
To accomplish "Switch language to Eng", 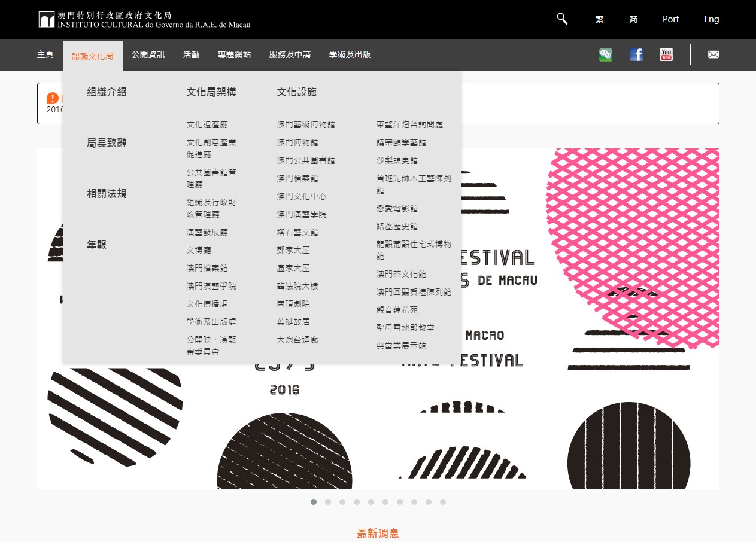I will point(711,19).
